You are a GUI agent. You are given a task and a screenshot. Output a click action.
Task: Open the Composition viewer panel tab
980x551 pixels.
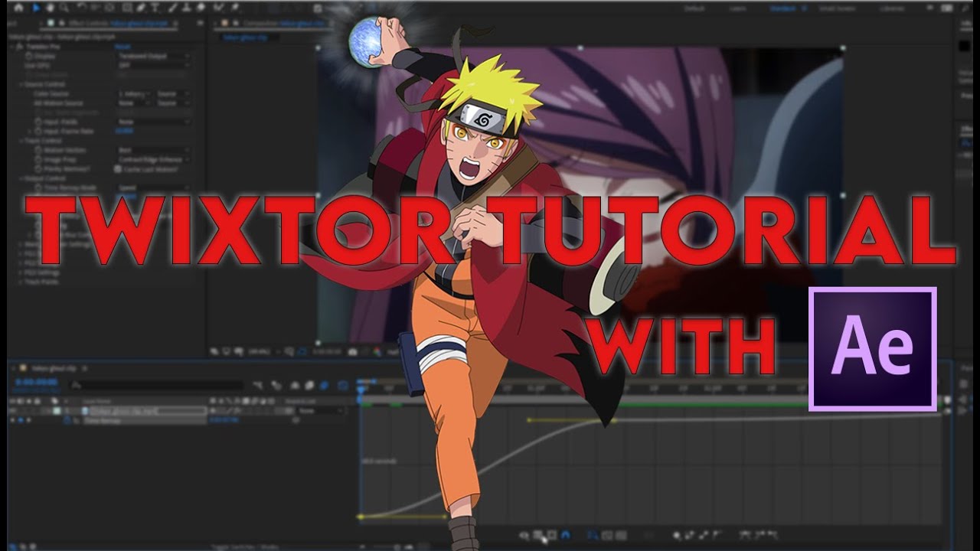pos(273,23)
